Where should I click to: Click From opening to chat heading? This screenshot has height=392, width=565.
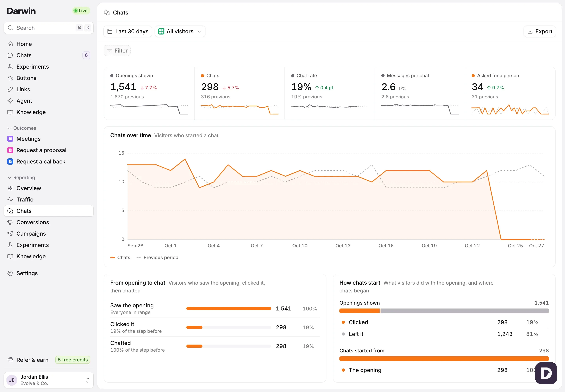pyautogui.click(x=138, y=283)
